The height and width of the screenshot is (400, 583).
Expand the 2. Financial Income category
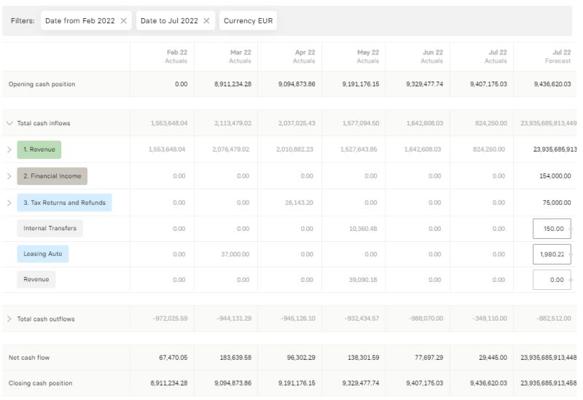coord(10,176)
